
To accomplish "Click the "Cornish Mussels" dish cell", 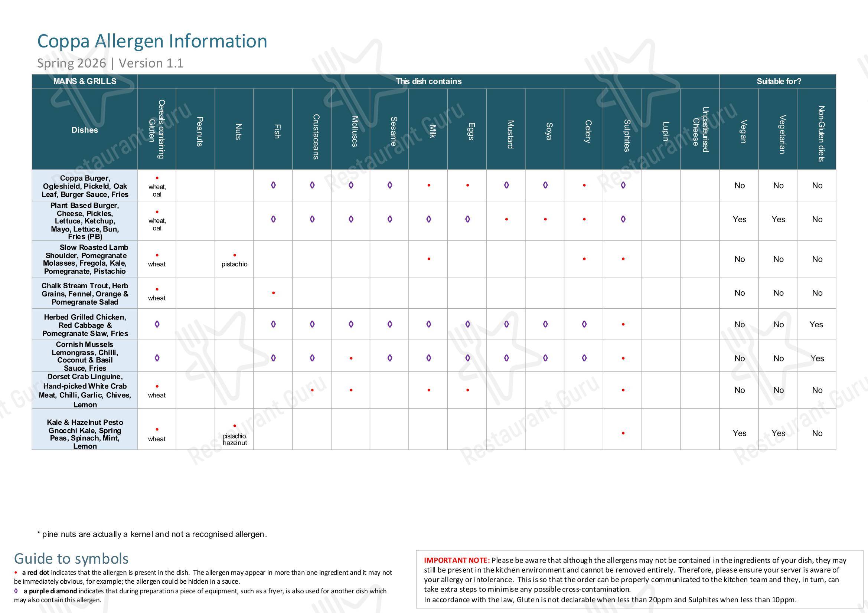I will (x=85, y=356).
